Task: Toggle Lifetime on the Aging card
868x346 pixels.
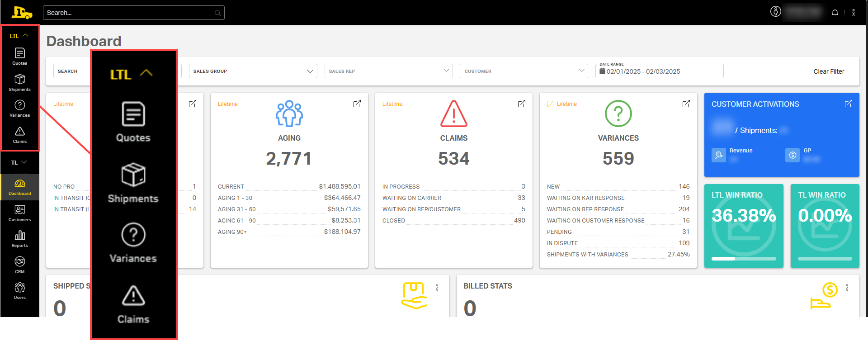Action: [227, 104]
